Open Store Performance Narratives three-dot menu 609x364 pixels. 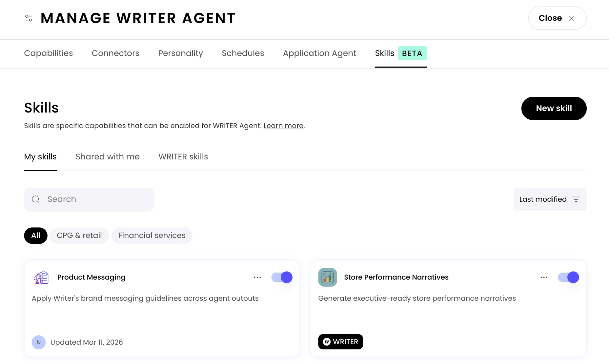[x=544, y=277]
